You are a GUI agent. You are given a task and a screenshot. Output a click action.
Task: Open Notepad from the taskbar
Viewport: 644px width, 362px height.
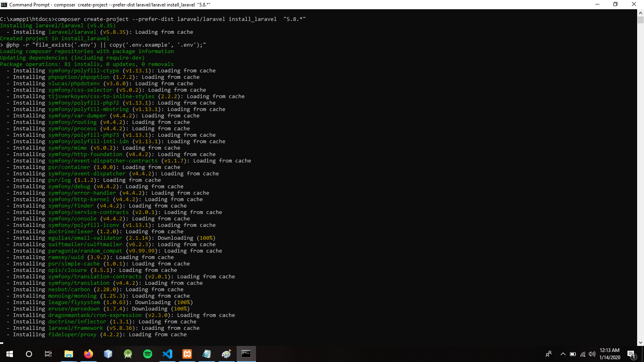tap(207, 354)
